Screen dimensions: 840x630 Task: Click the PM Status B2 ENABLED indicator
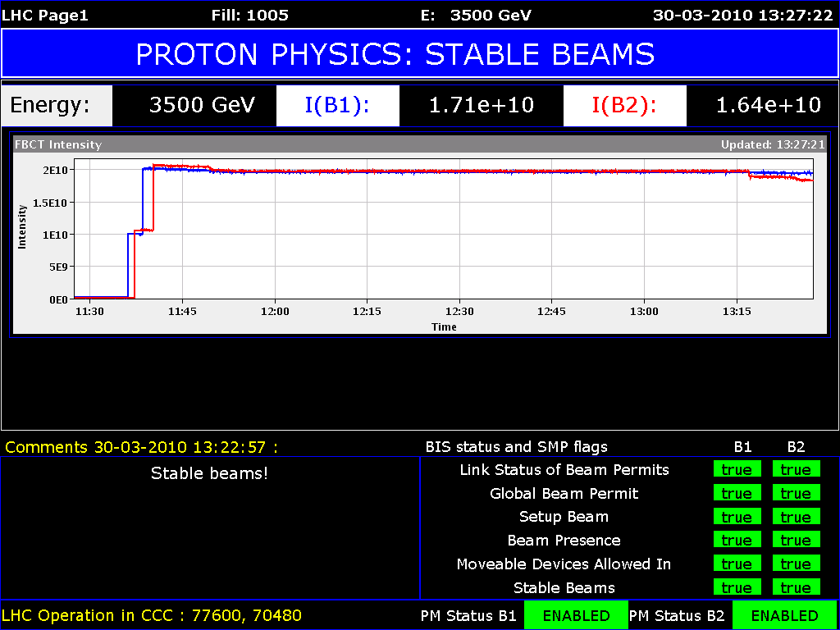point(784,615)
